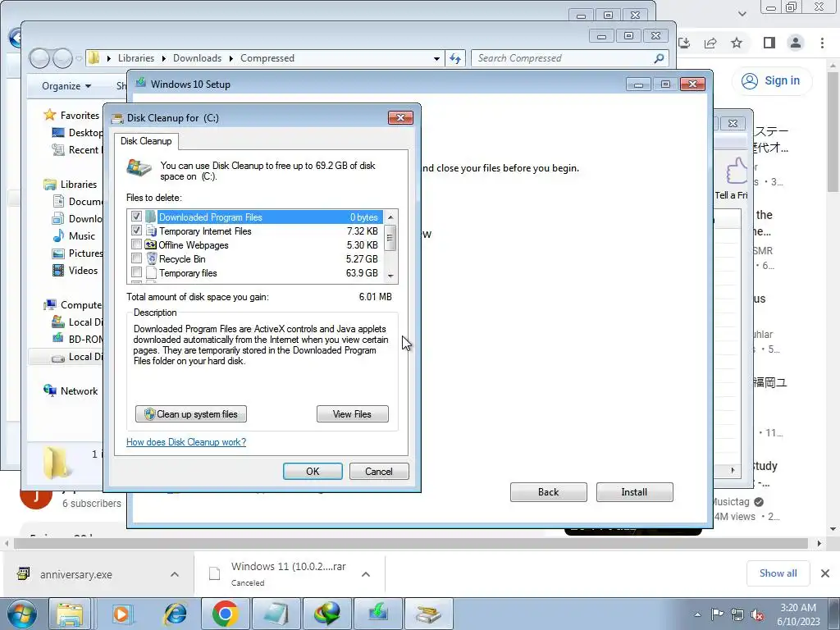The width and height of the screenshot is (840, 630).
Task: Click Explorer forward navigation button
Action: pos(62,58)
